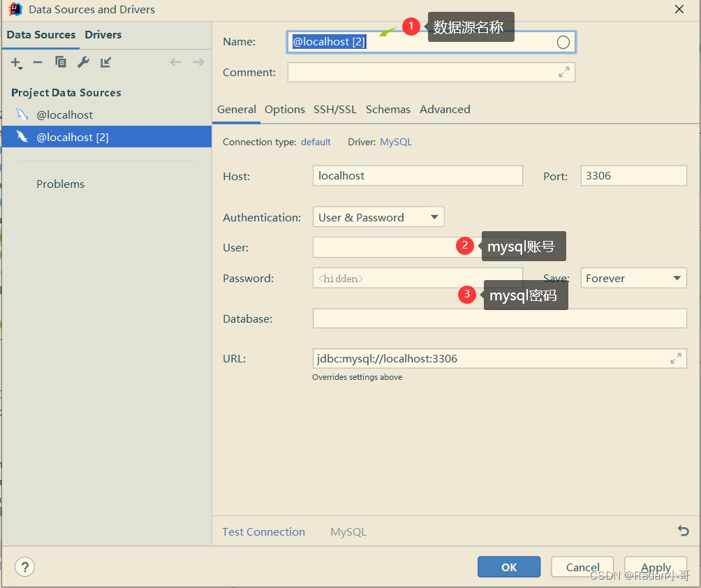This screenshot has width=701, height=588.
Task: Expand the URL field with its corner icon
Action: [x=676, y=358]
